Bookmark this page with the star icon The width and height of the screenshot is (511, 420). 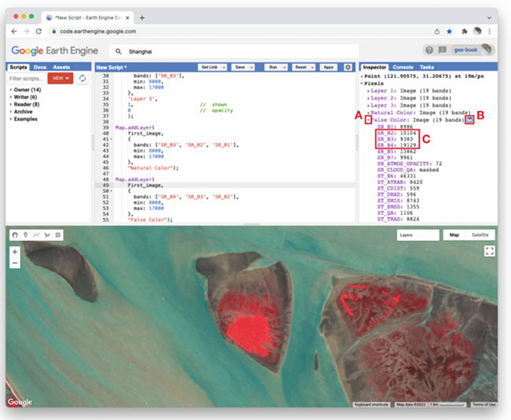[450, 31]
